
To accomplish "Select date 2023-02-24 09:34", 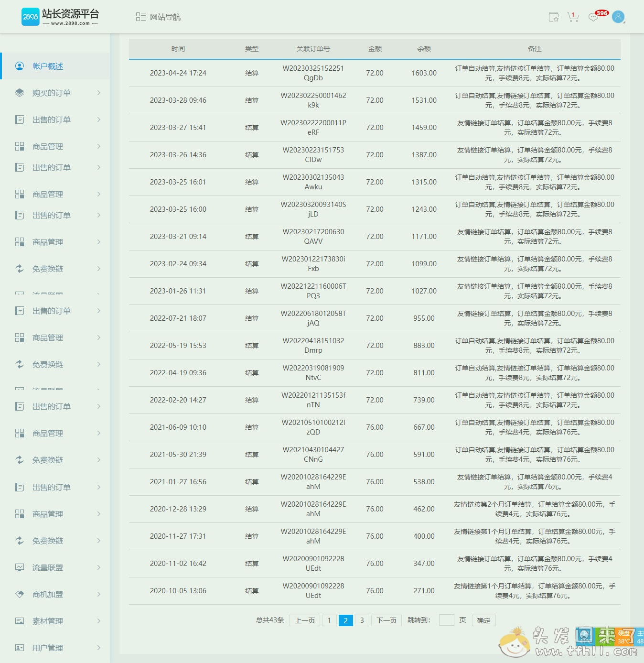I will click(178, 264).
